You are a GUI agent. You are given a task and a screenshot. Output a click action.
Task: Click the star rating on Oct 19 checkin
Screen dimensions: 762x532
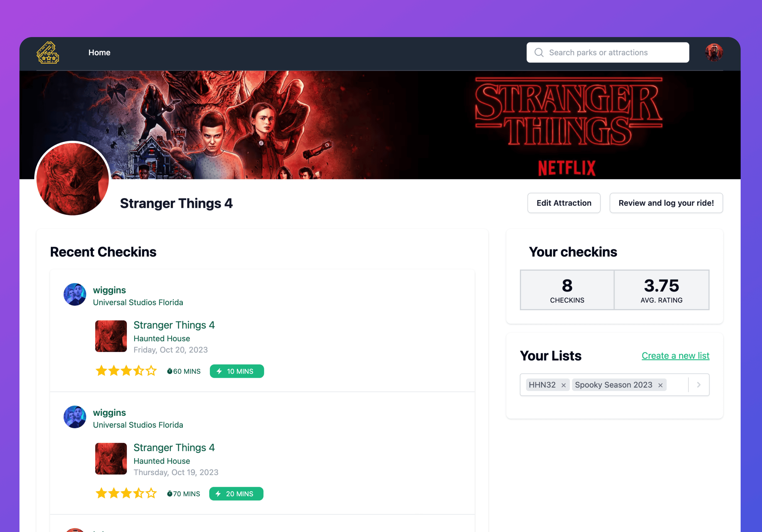[x=126, y=493]
